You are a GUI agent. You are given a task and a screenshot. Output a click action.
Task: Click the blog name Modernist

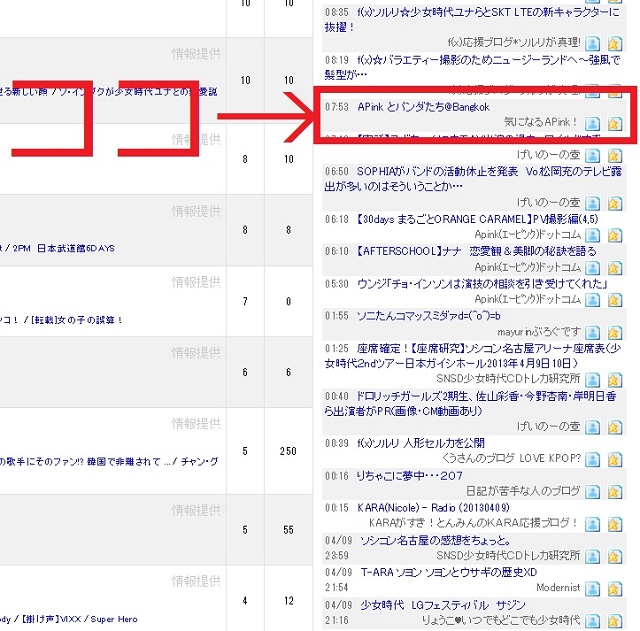click(x=558, y=588)
